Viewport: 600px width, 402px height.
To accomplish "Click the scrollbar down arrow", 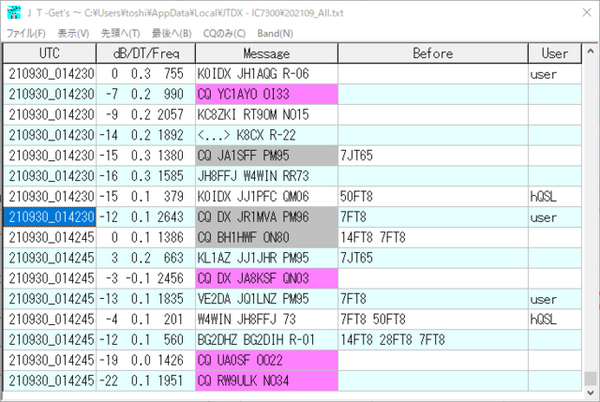I will (590, 393).
